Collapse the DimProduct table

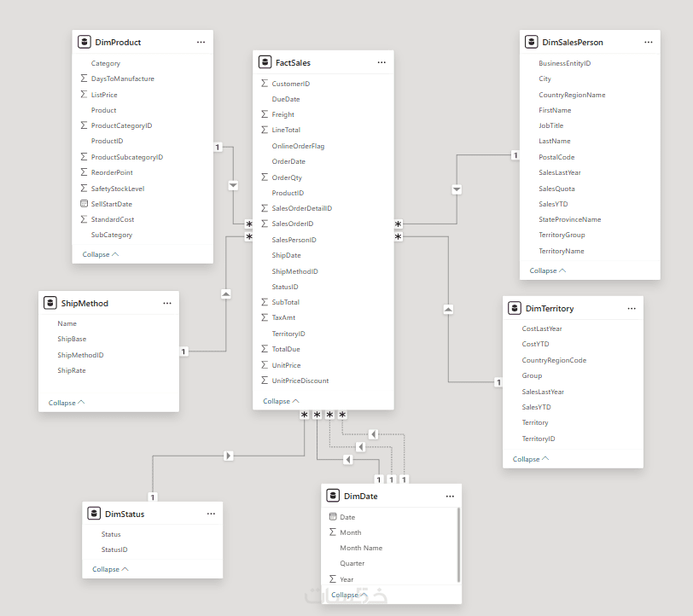coord(101,254)
